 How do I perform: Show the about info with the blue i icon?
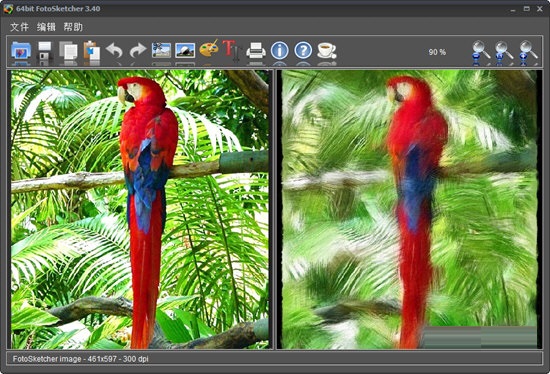[x=280, y=50]
